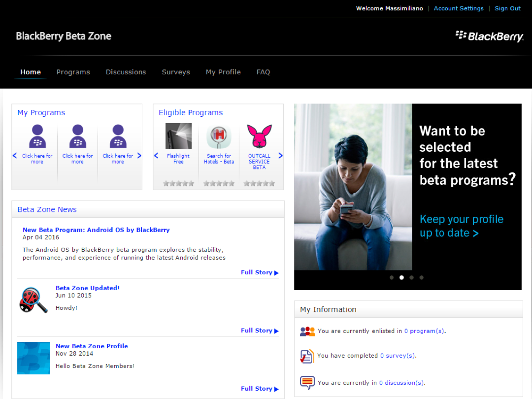The image size is (532, 399).
Task: Open New Beta Program Android OS headline
Action: [x=96, y=230]
